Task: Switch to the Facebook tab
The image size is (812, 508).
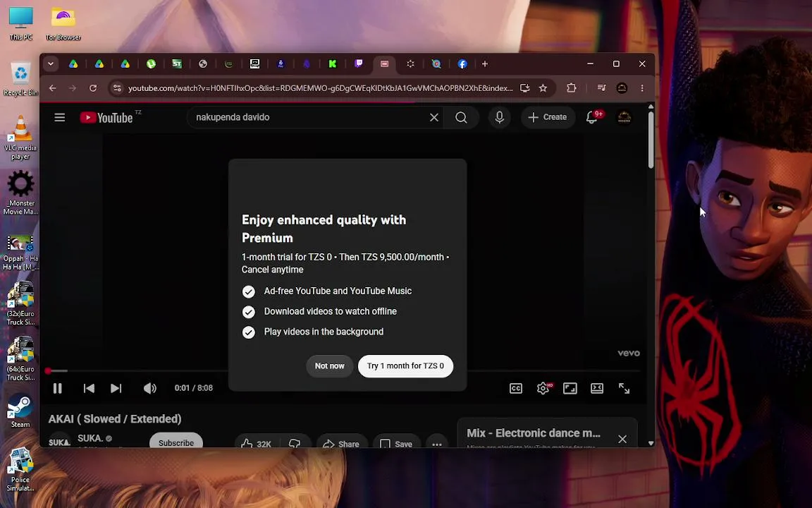Action: click(462, 64)
